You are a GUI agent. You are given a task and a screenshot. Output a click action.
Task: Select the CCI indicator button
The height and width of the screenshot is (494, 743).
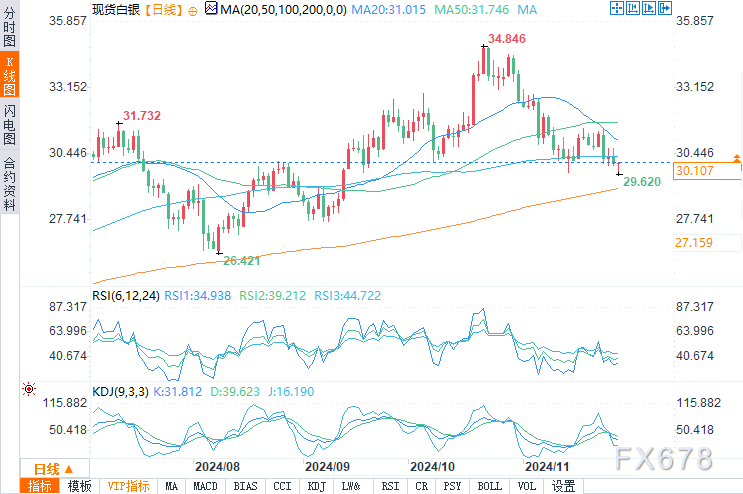(x=282, y=486)
